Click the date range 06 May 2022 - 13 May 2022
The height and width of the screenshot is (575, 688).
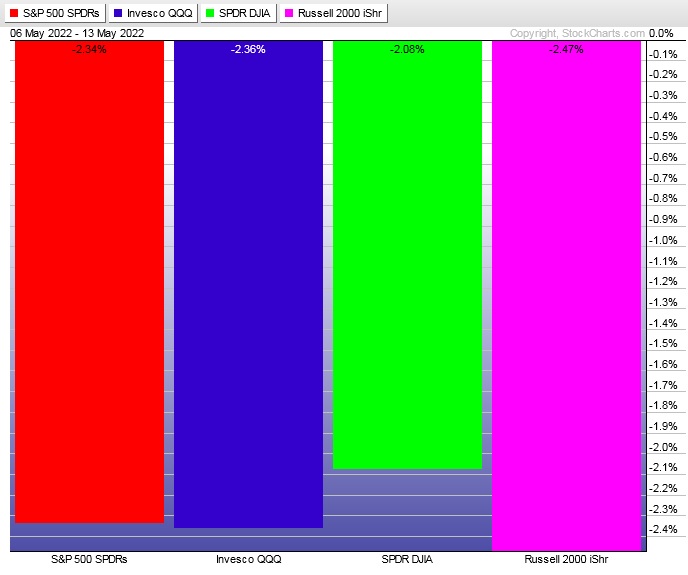tap(77, 33)
